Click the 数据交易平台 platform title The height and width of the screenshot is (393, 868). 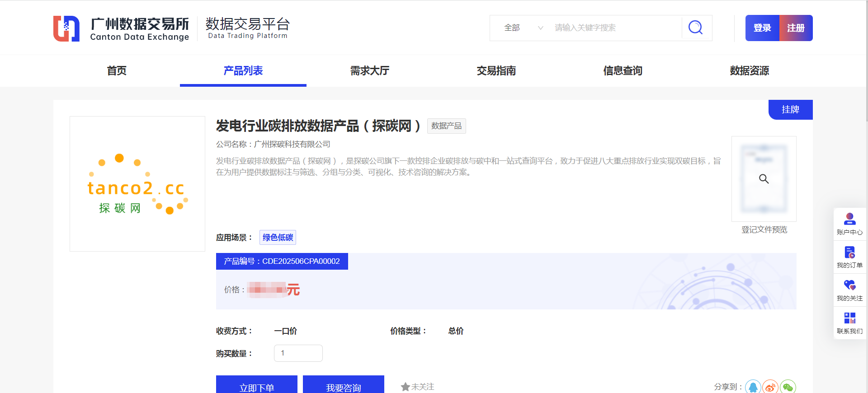(x=248, y=23)
